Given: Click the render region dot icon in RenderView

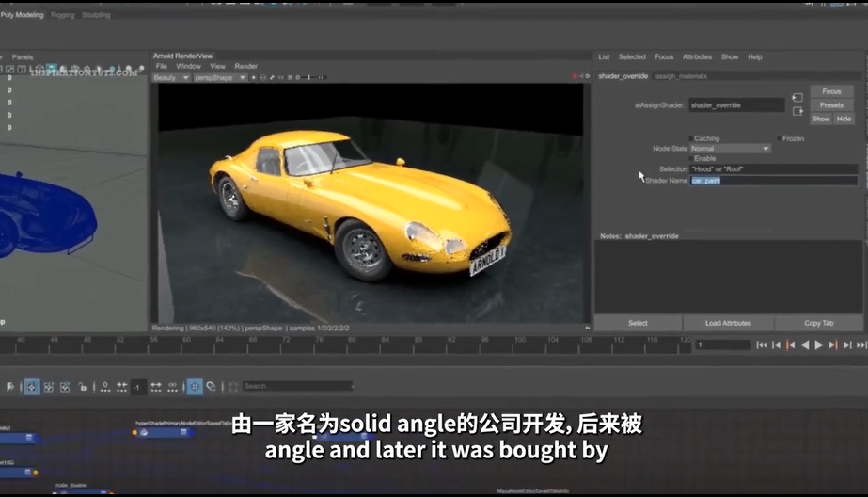Looking at the screenshot, I should (254, 77).
